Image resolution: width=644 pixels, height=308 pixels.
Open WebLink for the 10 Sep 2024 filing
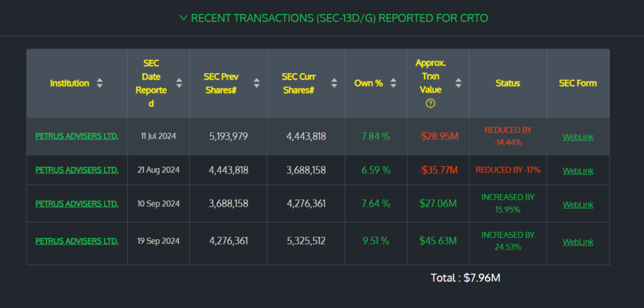coord(577,205)
